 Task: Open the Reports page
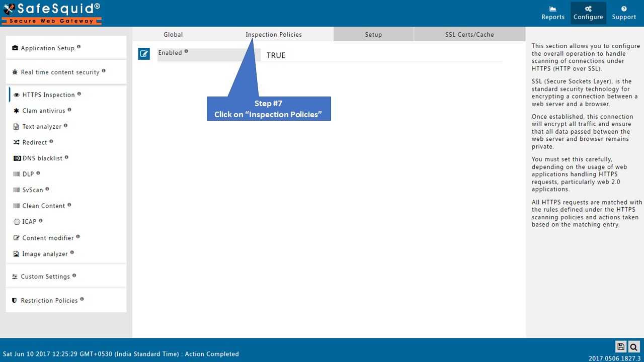(552, 13)
